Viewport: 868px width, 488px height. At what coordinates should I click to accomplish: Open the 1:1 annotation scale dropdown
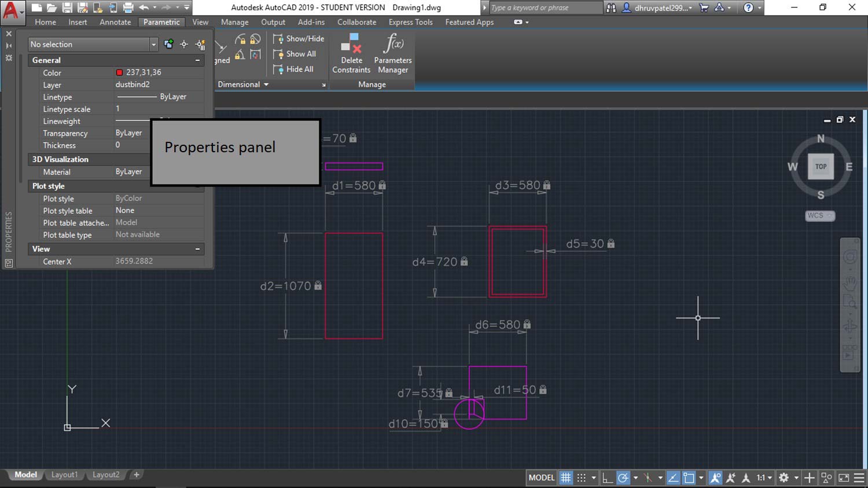[x=764, y=478]
